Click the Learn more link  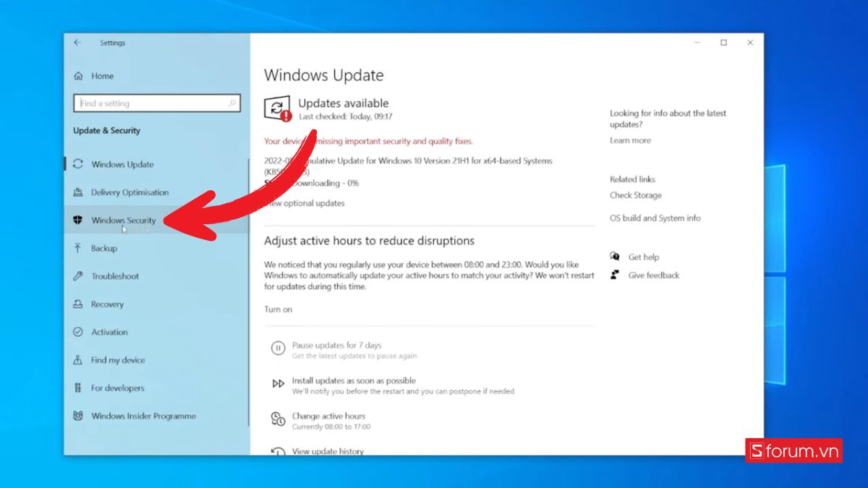[x=630, y=140]
